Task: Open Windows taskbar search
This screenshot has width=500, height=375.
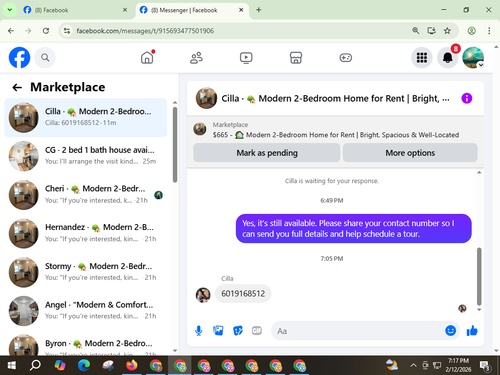Action: click(35, 365)
